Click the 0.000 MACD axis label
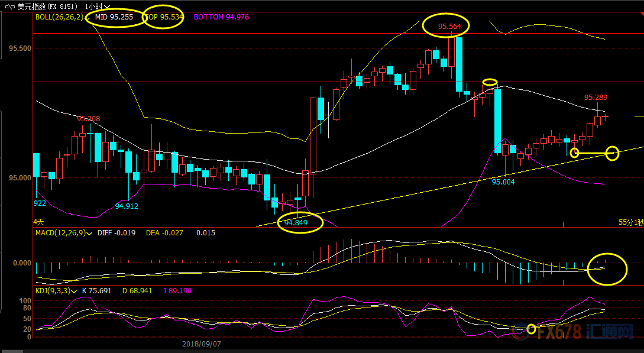Screen dimensions: 644x353 pos(22,263)
